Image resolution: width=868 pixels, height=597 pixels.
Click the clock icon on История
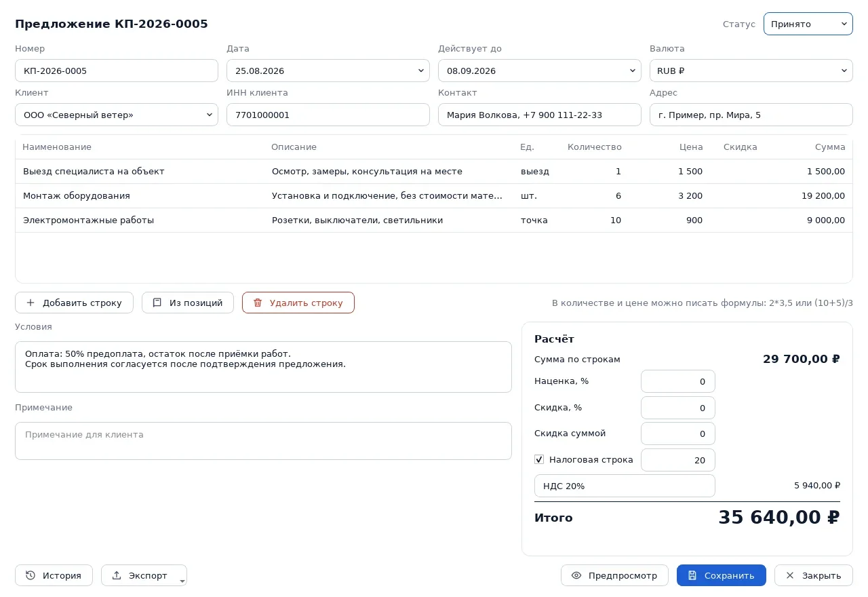[31, 575]
